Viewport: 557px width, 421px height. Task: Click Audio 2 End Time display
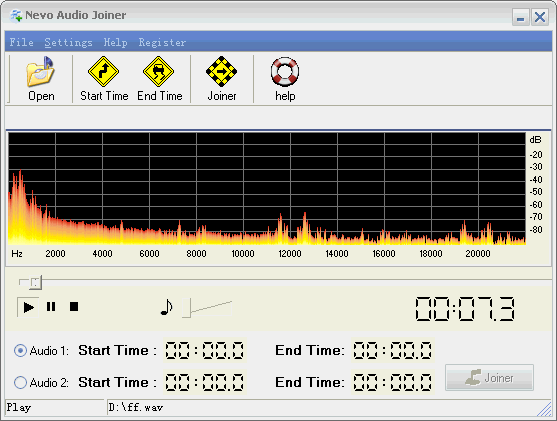tap(393, 382)
